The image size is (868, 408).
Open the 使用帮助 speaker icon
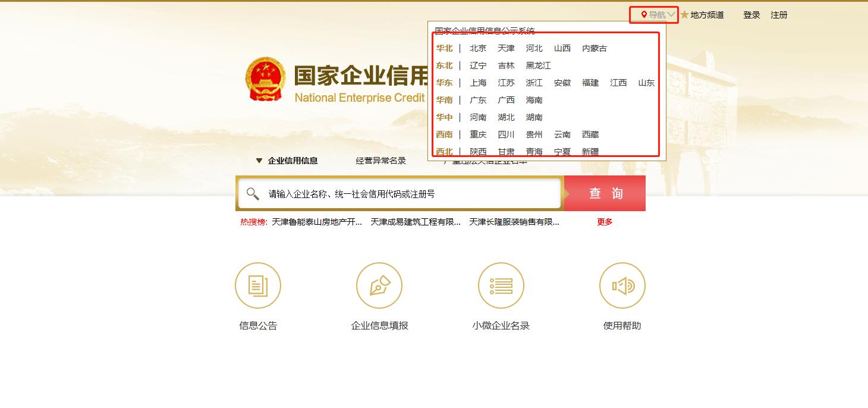click(x=622, y=285)
